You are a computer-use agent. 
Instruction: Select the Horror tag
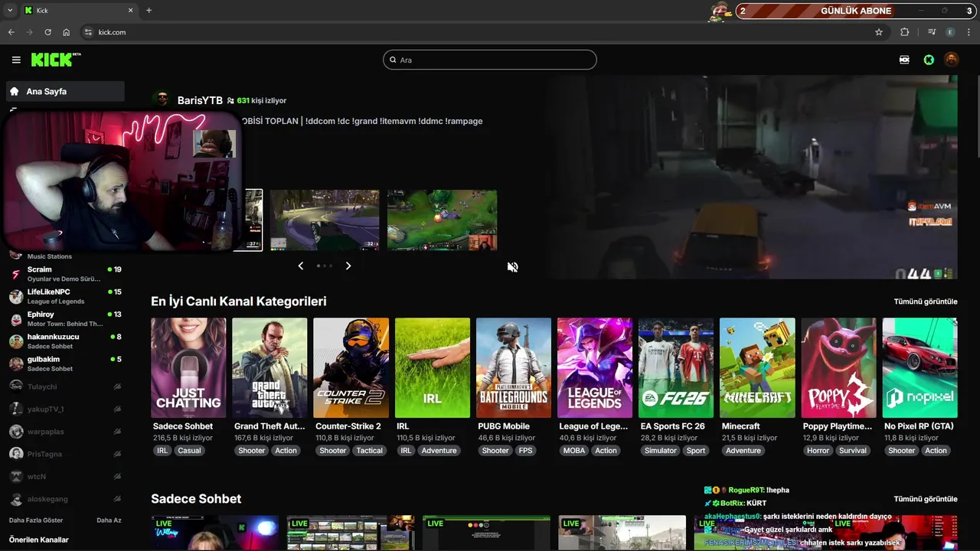click(818, 451)
